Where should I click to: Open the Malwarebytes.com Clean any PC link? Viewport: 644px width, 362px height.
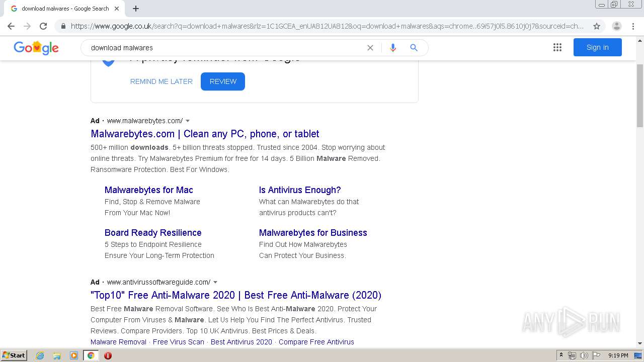click(205, 134)
